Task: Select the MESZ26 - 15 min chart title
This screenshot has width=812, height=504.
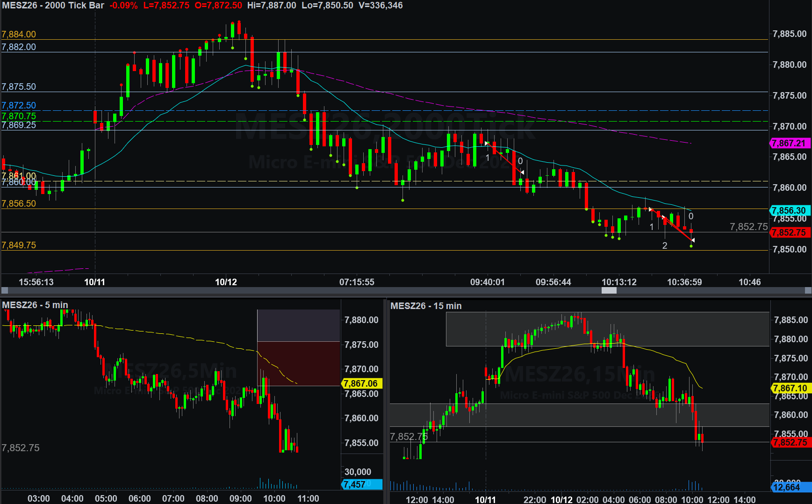Action: click(x=426, y=306)
